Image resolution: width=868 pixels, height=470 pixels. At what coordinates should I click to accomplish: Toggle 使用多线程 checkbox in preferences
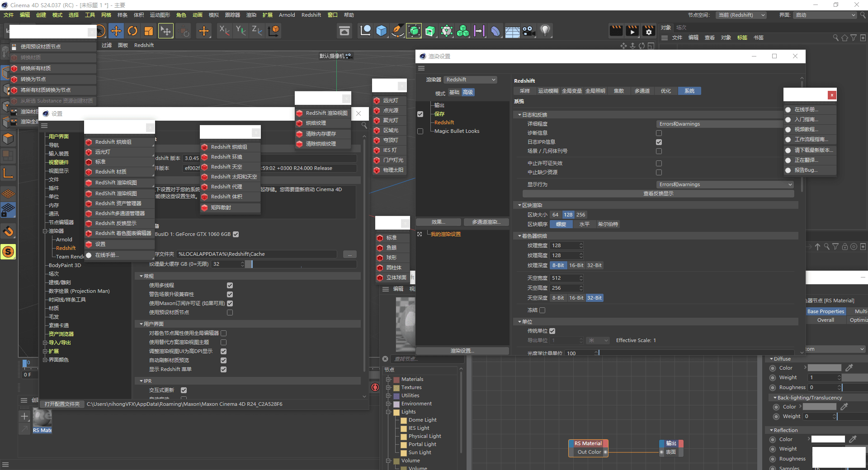230,285
